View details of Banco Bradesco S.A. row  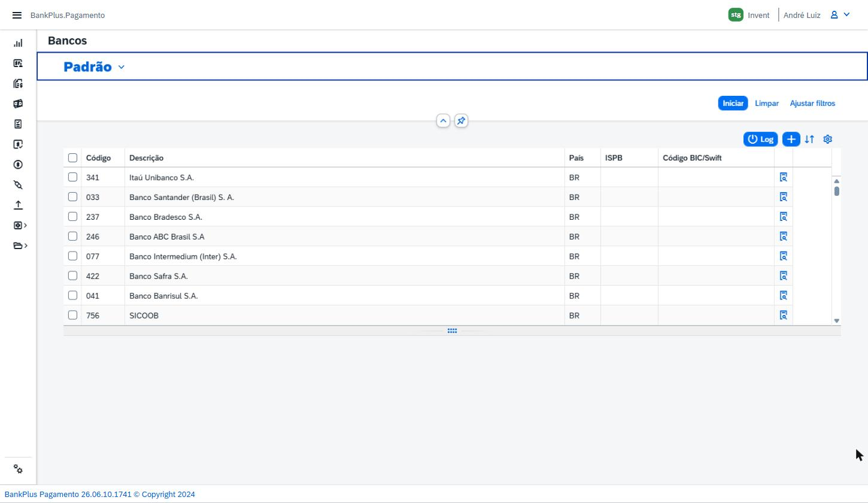click(783, 217)
